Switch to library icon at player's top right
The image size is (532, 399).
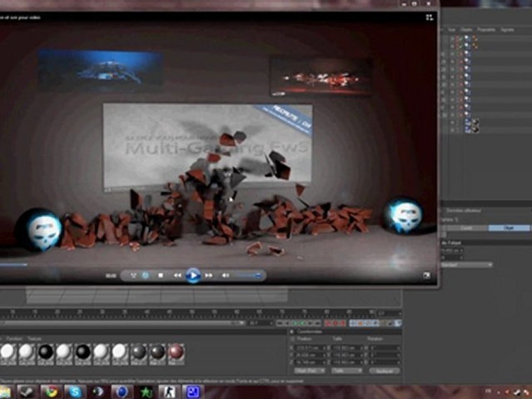[429, 17]
